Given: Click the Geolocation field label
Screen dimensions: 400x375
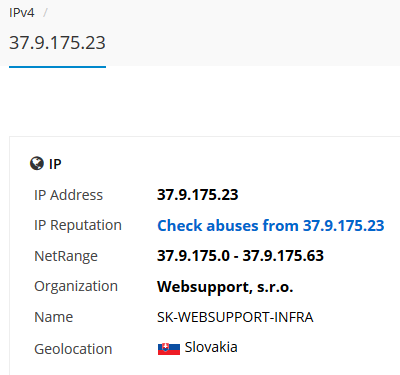Looking at the screenshot, I should coord(73,349).
